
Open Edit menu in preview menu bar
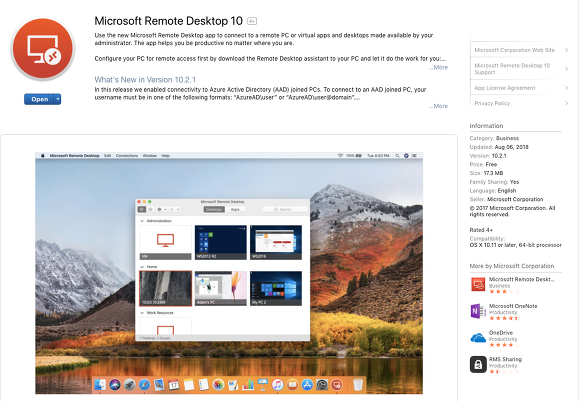[107, 156]
